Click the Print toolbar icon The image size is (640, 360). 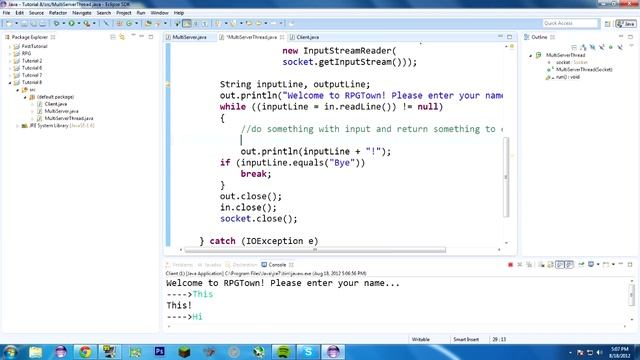tap(43, 23)
